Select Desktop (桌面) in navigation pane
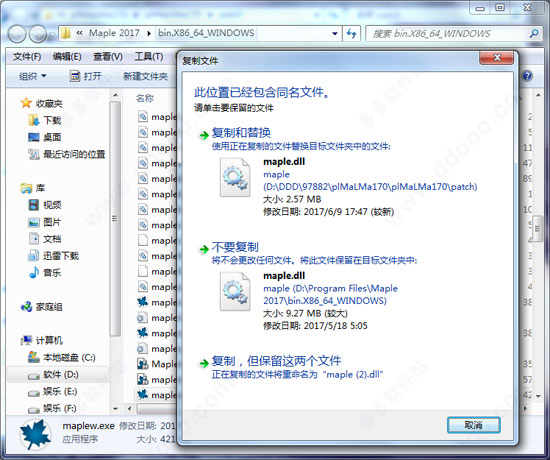 [45, 137]
